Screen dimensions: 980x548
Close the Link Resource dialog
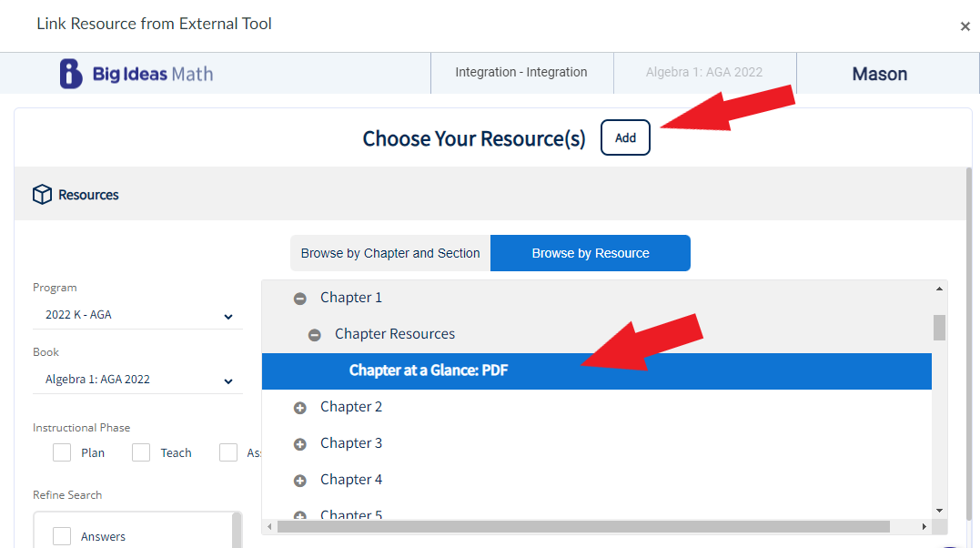click(965, 26)
